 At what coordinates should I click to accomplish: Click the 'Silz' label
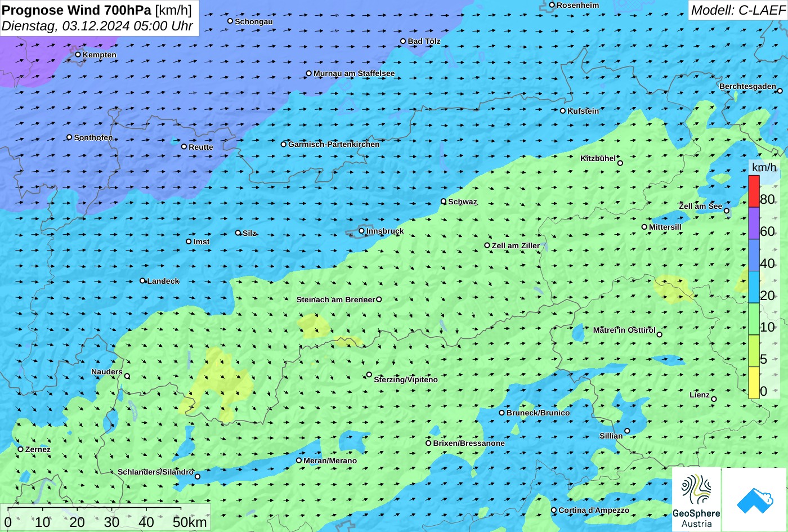pyautogui.click(x=249, y=233)
